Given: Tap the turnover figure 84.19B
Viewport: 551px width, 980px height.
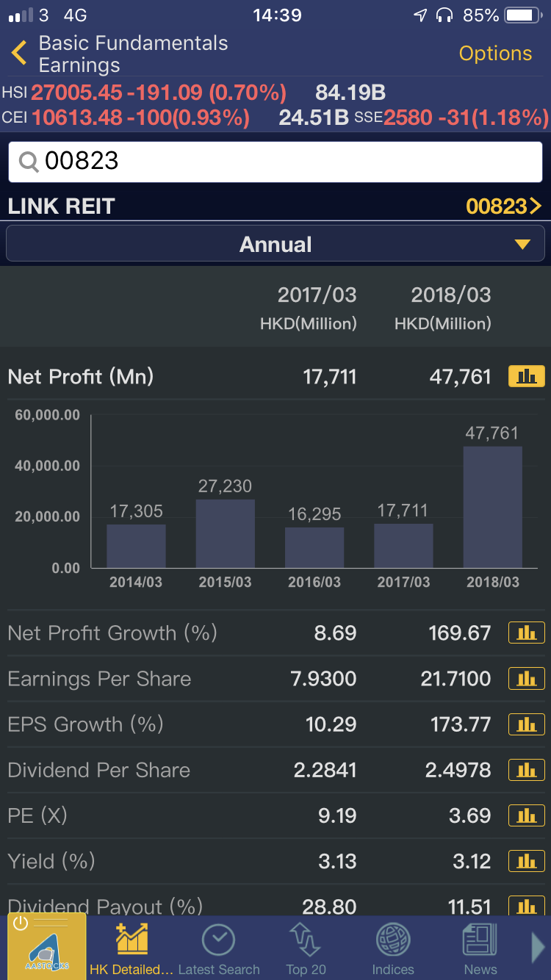Looking at the screenshot, I should [x=350, y=93].
